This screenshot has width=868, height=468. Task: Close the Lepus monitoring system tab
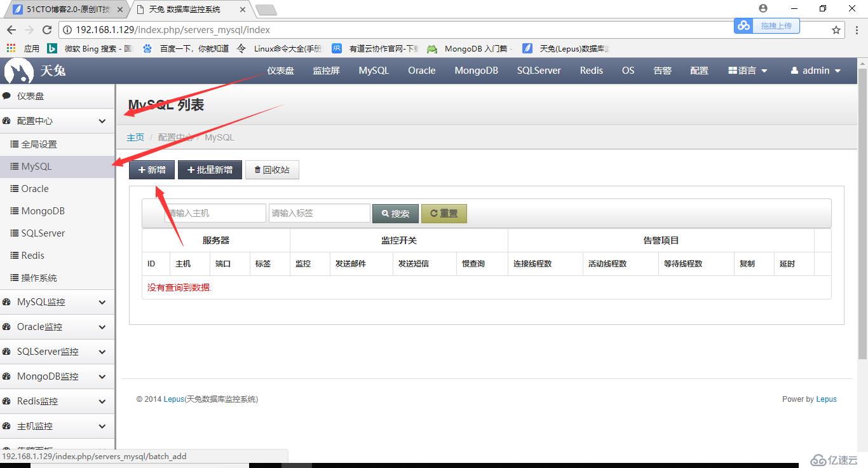coord(243,10)
